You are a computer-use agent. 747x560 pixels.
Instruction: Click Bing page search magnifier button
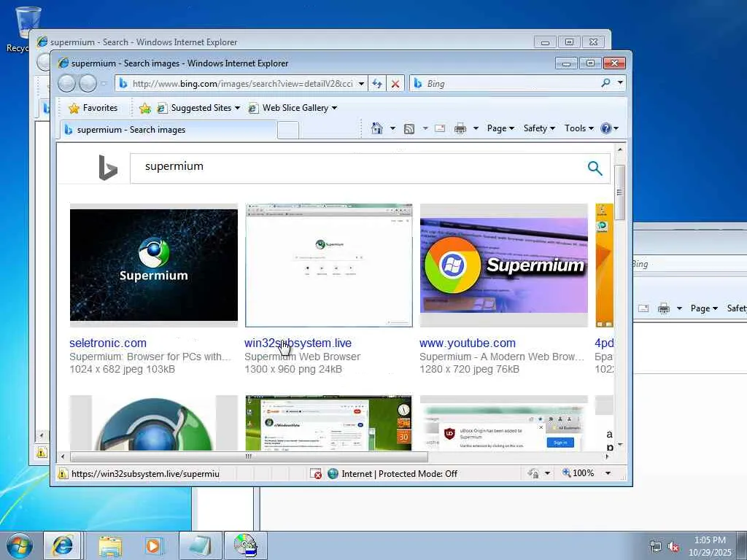click(x=595, y=168)
